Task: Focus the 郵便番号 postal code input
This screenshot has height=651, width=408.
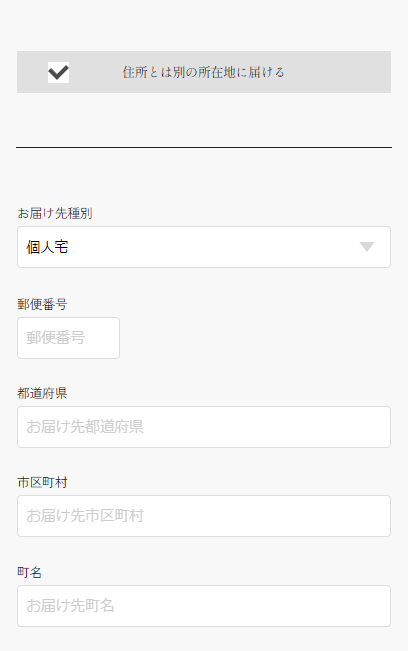Action: (68, 338)
